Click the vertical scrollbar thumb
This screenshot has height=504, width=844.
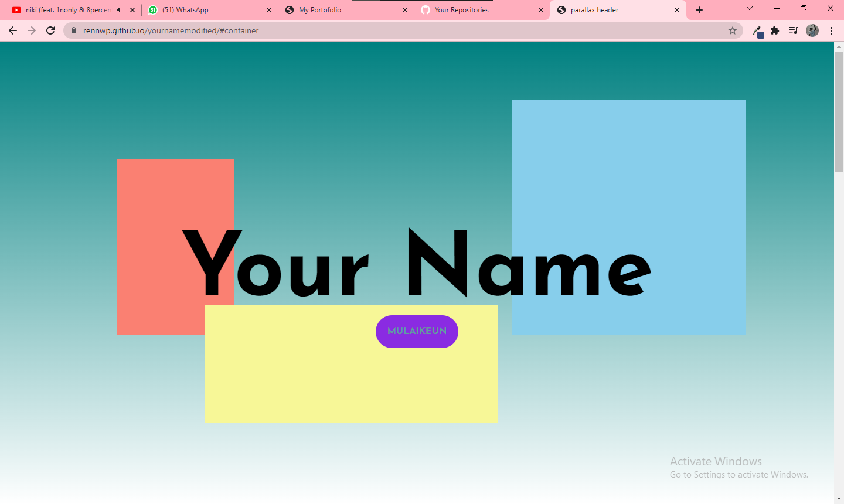[x=839, y=111]
